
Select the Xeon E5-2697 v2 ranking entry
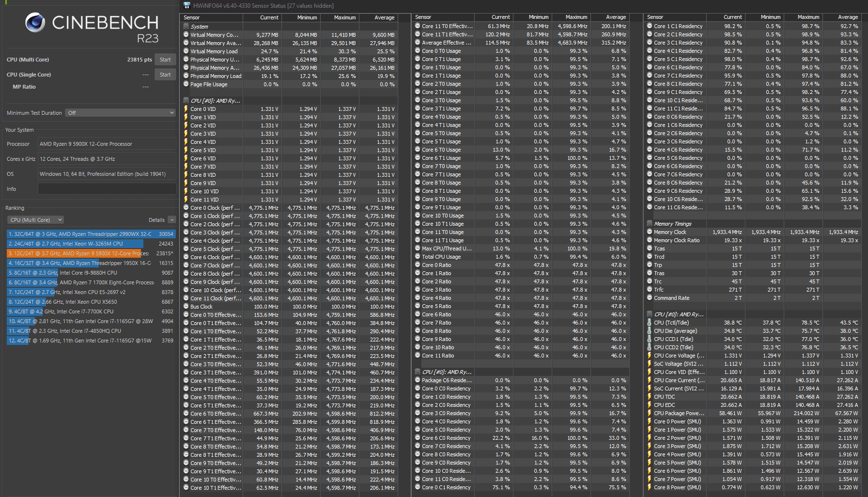[x=91, y=292]
